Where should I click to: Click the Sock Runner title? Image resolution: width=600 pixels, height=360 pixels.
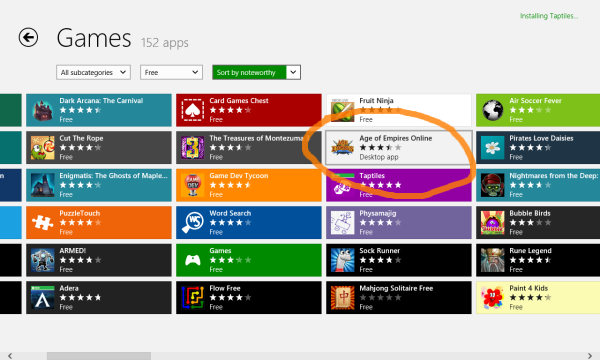pos(380,251)
